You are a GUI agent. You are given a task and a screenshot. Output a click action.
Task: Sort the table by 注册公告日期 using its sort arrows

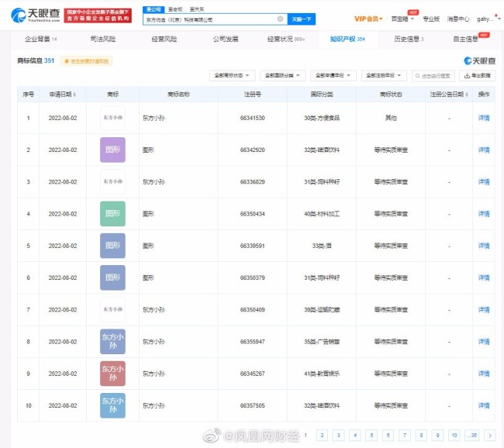[x=466, y=95]
